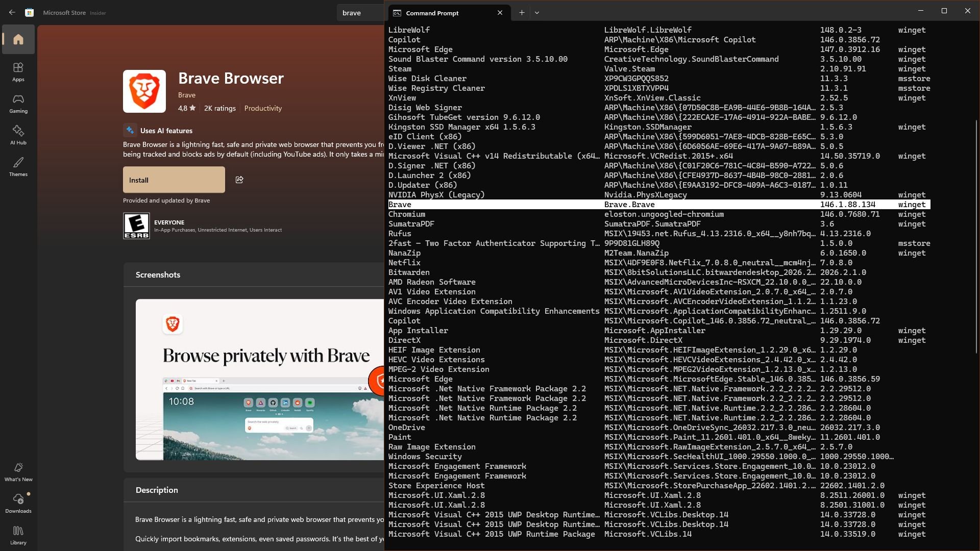The width and height of the screenshot is (980, 551).
Task: Click the AMD Radeon Software row name
Action: click(x=432, y=282)
